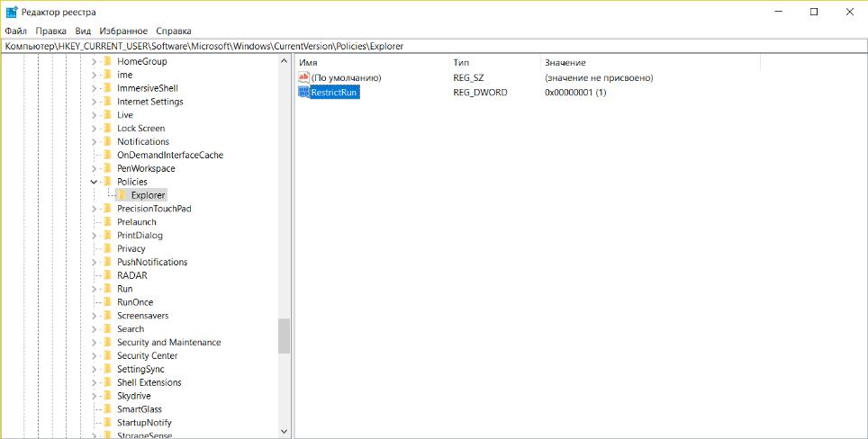Click the Internet Settings folder icon

[107, 102]
